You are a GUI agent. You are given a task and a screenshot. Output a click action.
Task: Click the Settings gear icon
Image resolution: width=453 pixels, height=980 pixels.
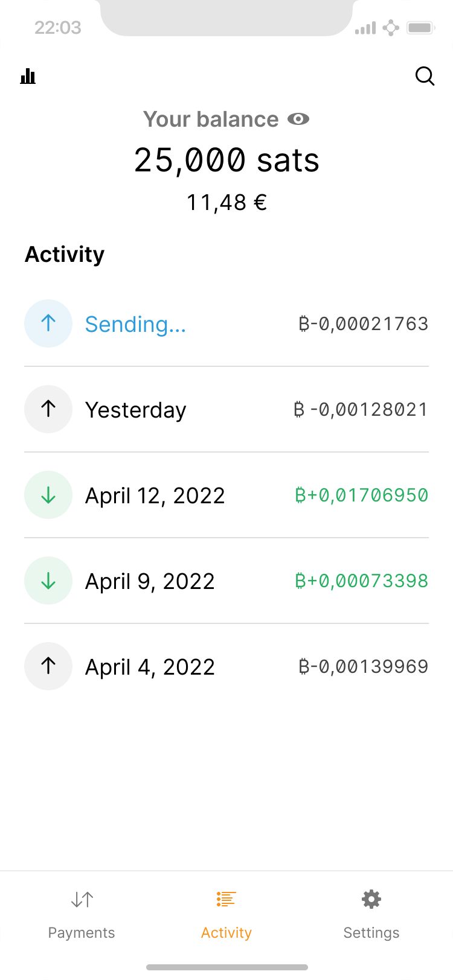coord(371,900)
